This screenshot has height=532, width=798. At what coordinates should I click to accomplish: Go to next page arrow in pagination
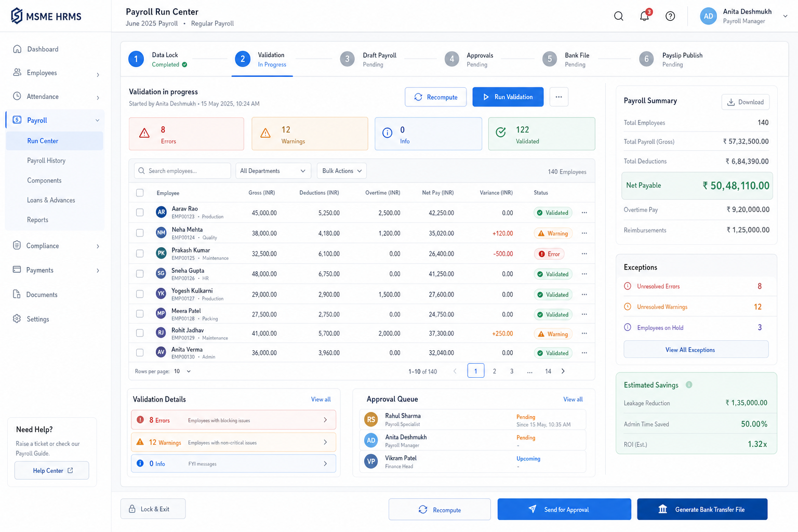[563, 371]
